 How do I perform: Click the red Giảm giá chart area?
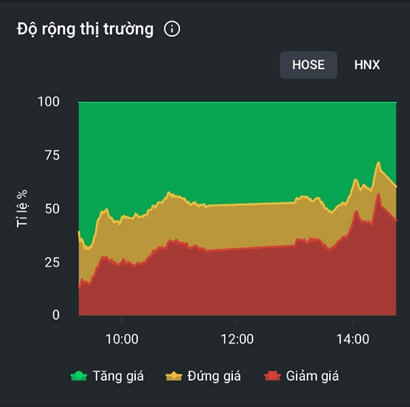click(233, 283)
